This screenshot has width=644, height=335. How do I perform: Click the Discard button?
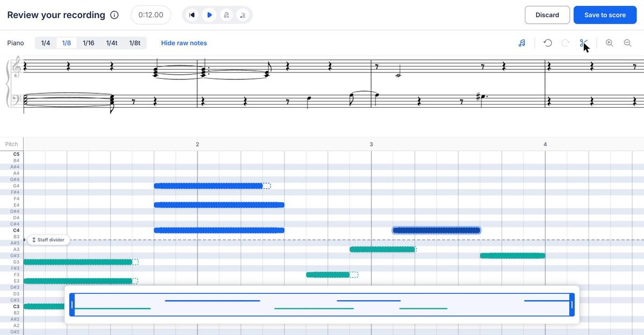click(x=547, y=15)
